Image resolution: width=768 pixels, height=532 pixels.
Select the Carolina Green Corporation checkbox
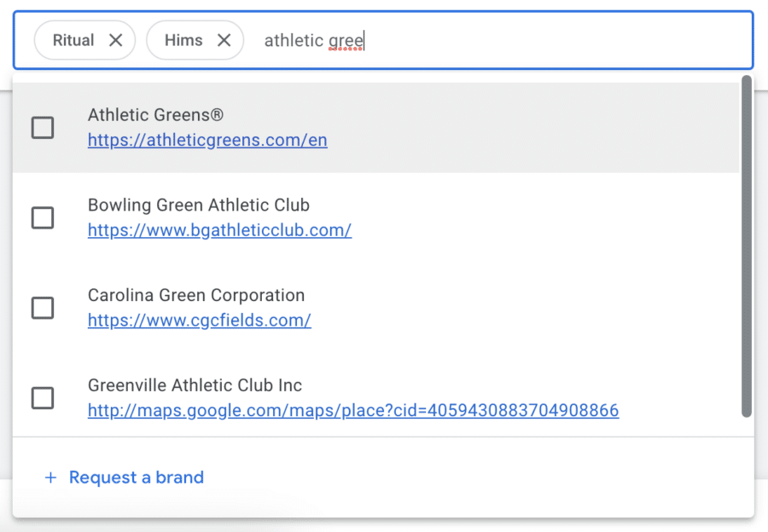pos(43,308)
